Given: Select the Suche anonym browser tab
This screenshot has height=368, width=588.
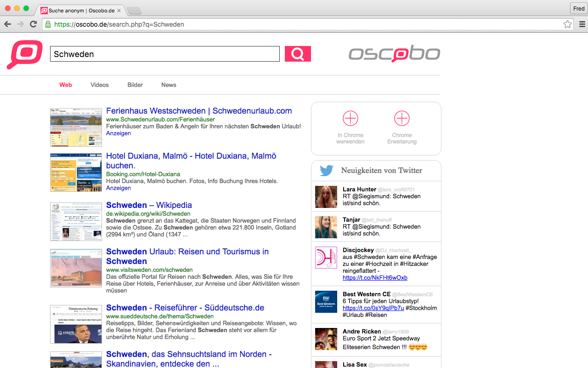Looking at the screenshot, I should [x=80, y=10].
